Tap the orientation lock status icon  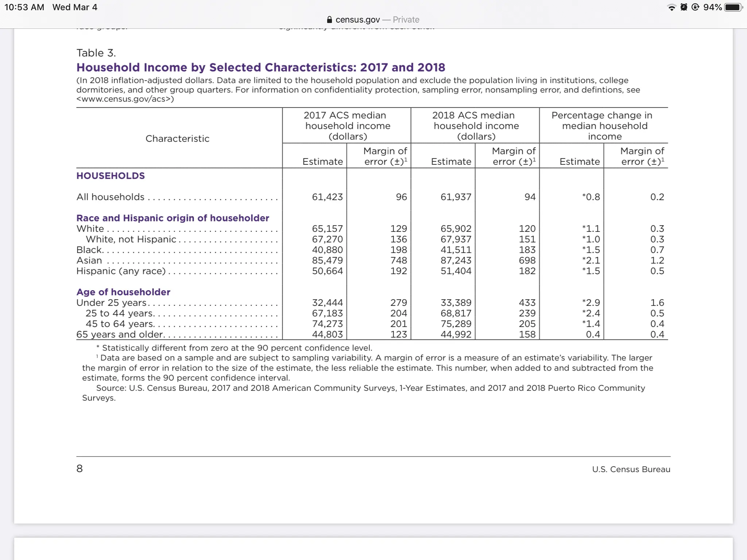click(695, 7)
